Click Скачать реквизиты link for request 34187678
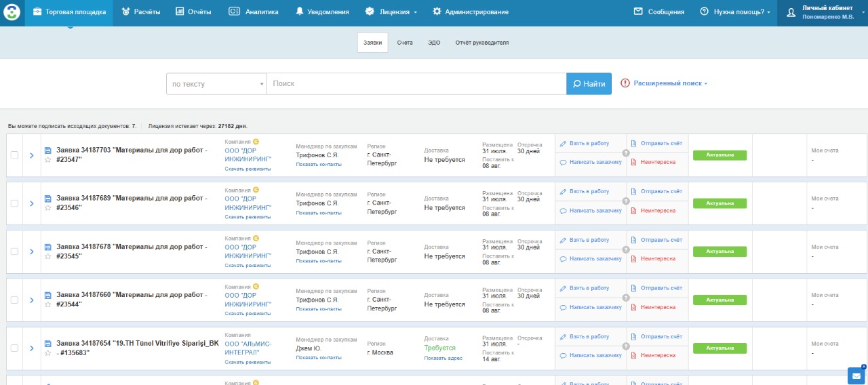The image size is (868, 385). click(248, 266)
